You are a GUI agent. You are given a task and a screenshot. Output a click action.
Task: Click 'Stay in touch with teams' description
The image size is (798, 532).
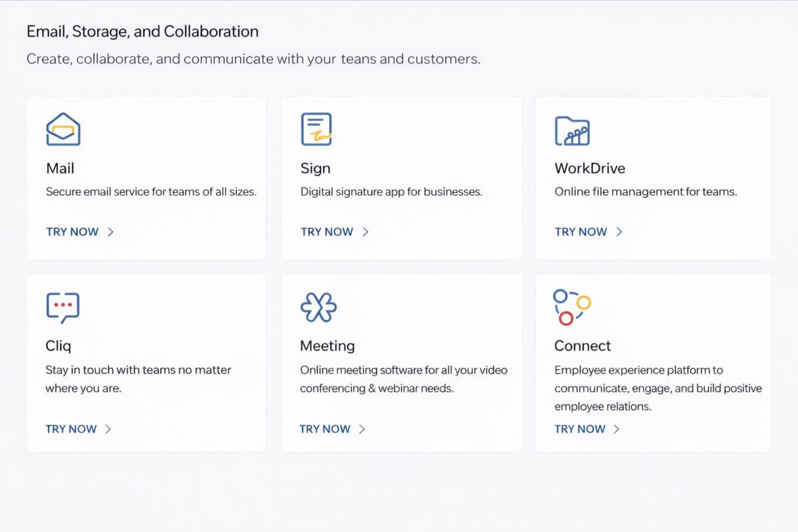138,379
